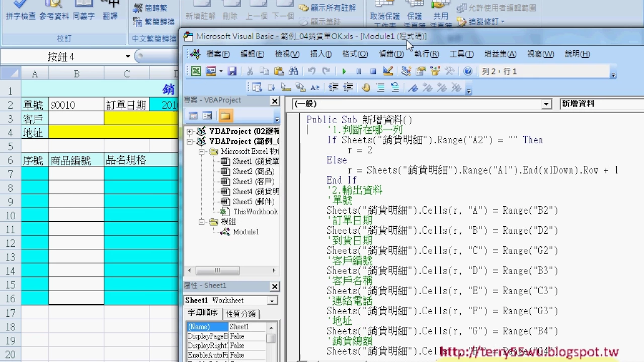The width and height of the screenshot is (644, 362).
Task: Select Module1 in project tree
Action: 246,232
